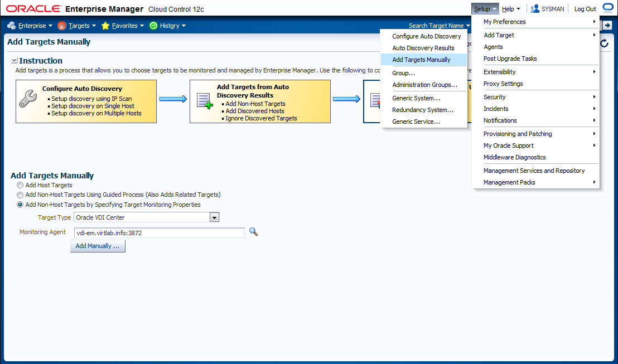Choose Auto Discovery Results menu item
Viewport: 618px width, 364px height.
click(x=424, y=48)
